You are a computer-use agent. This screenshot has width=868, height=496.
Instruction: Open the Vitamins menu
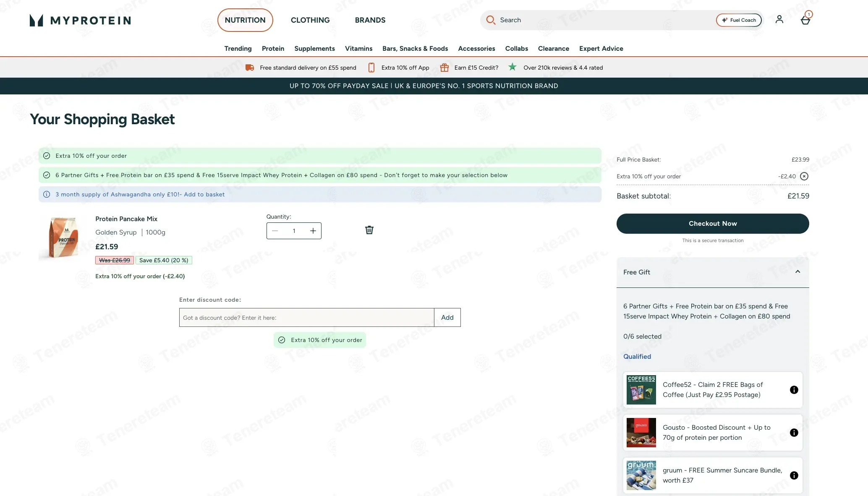(358, 49)
